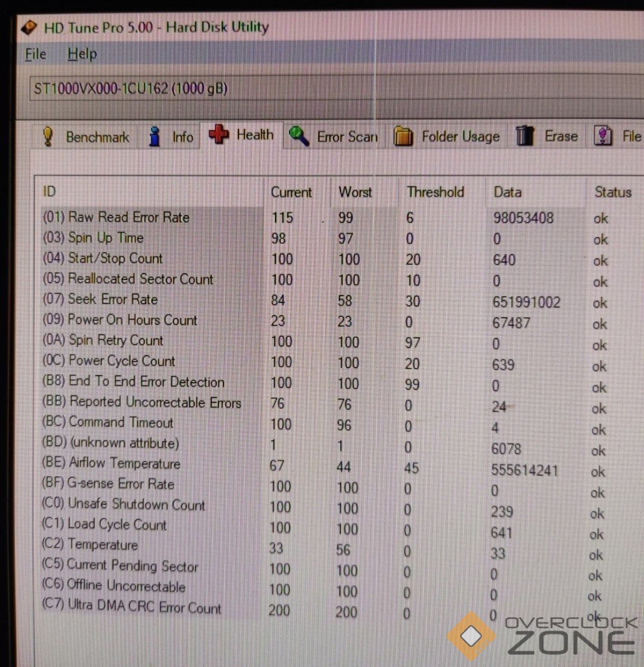
Task: Sort by the Worst column header
Action: click(355, 193)
